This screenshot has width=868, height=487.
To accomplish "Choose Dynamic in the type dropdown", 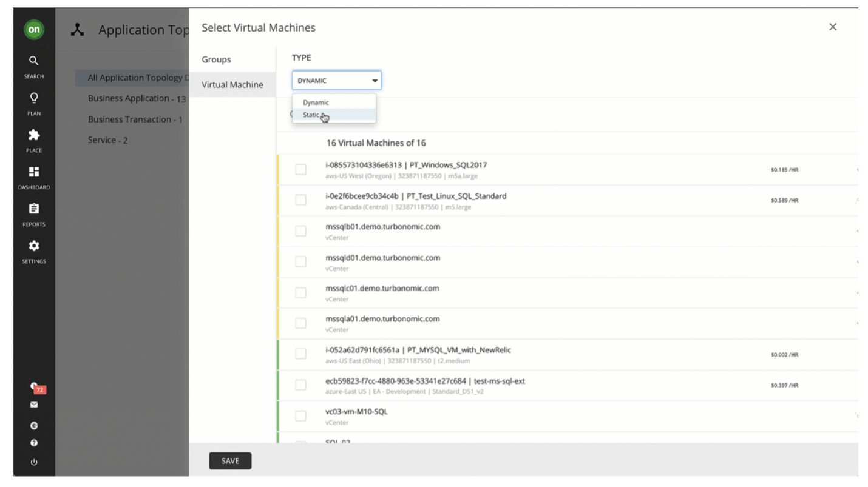I will point(315,102).
